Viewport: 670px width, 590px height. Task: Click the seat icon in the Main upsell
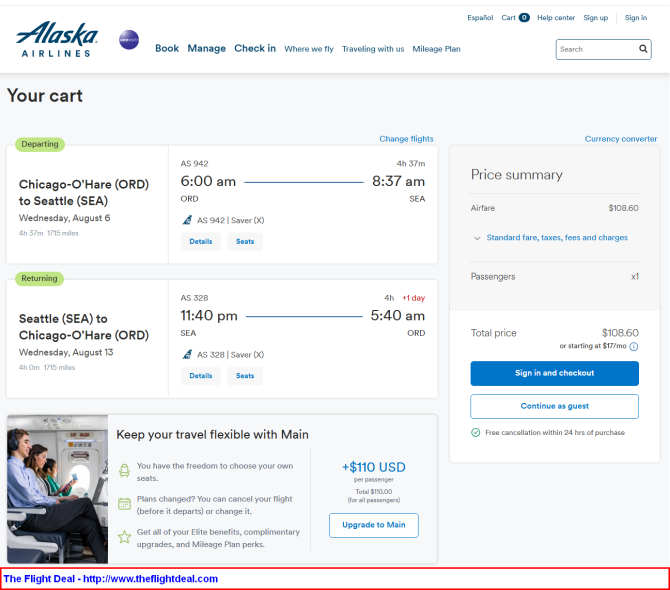coord(124,470)
